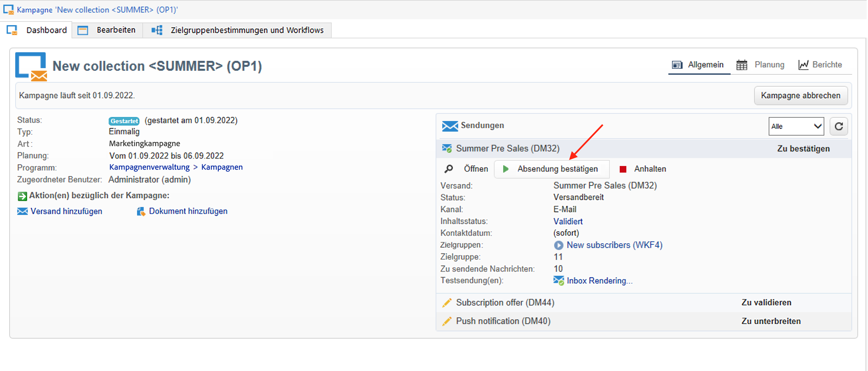This screenshot has height=371, width=868.
Task: Click the pencil icon of Push notification (DM40)
Action: click(x=447, y=321)
